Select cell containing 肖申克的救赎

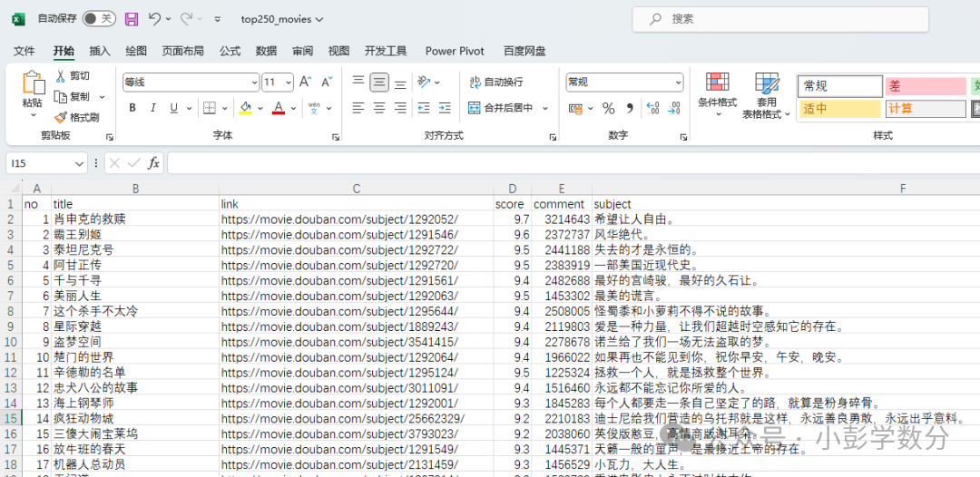135,219
